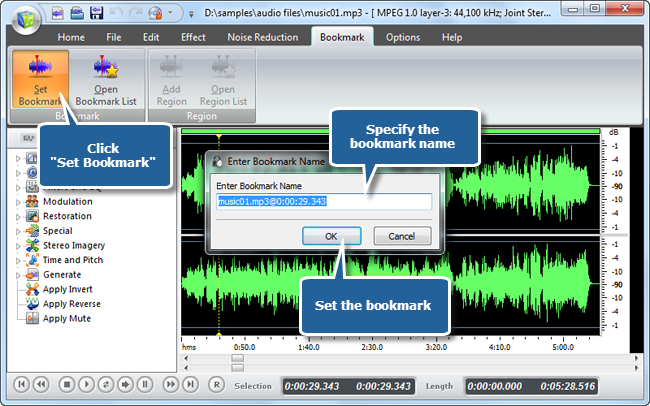Viewport: 650px width, 406px height.
Task: Click the yellow bookmark marker atop waveform
Action: tap(219, 136)
